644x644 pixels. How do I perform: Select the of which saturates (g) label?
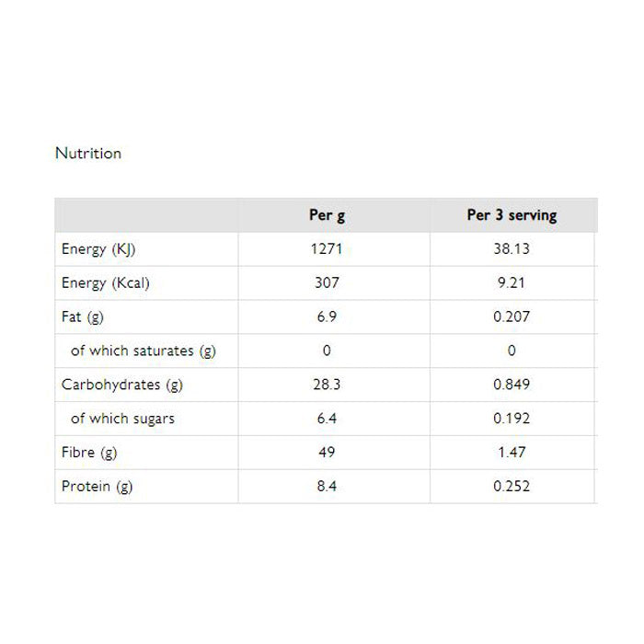144,351
